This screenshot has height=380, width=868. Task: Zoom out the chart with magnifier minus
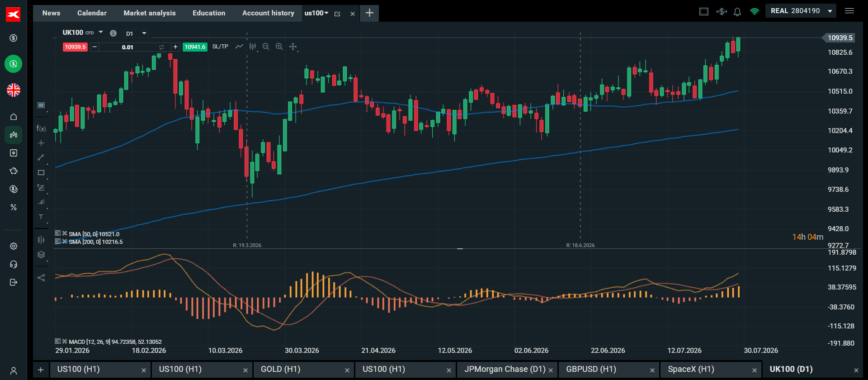pyautogui.click(x=266, y=47)
